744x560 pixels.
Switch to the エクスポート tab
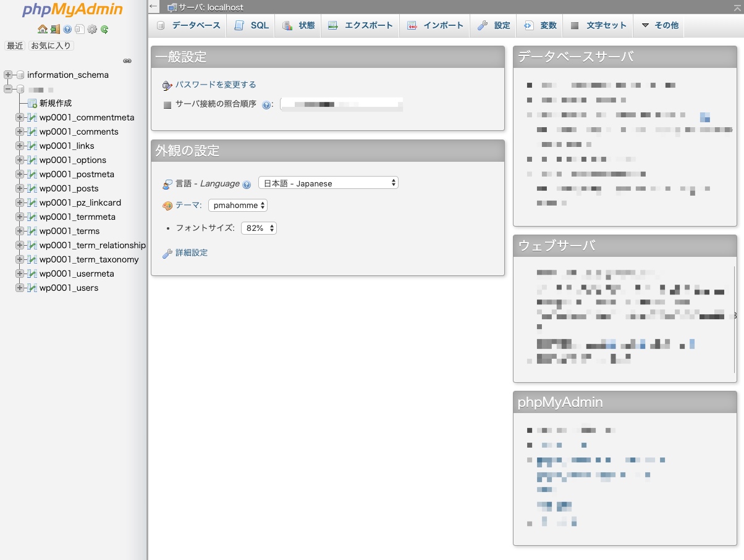(360, 25)
